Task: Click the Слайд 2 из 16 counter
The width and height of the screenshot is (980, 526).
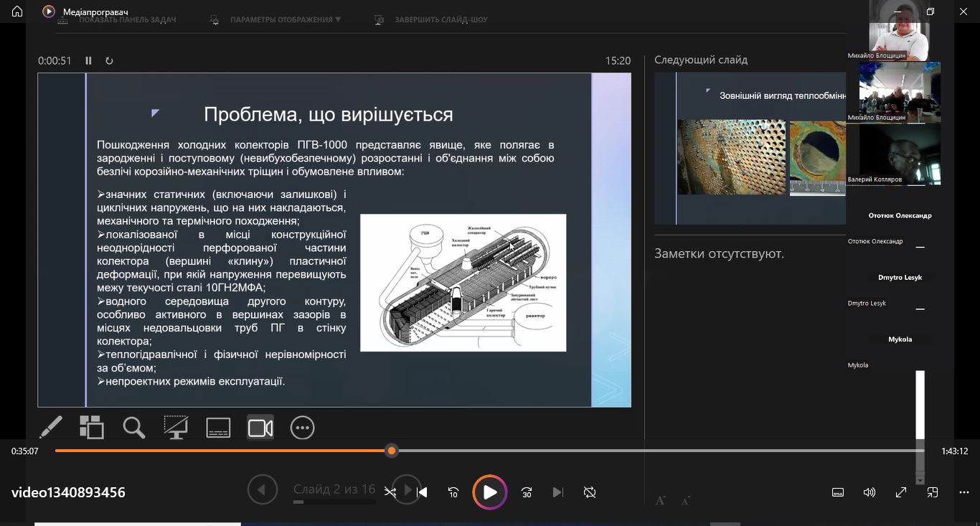Action: point(334,489)
